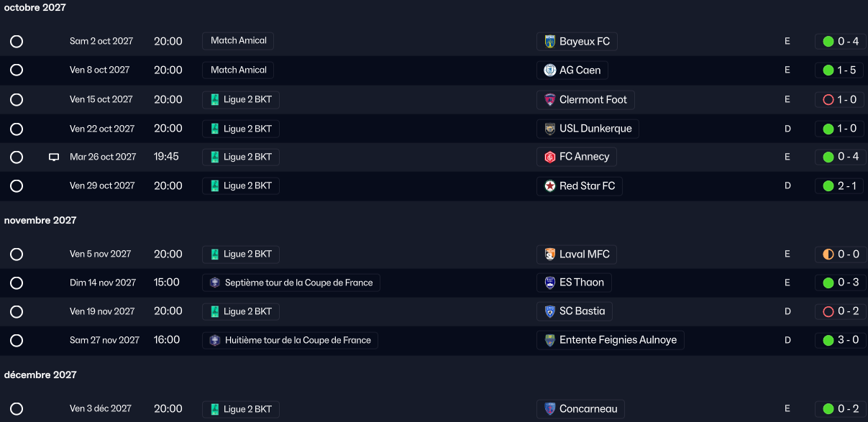This screenshot has height=422, width=868.
Task: Select the radio circle for 2 oct 2027 match
Action: [x=17, y=42]
